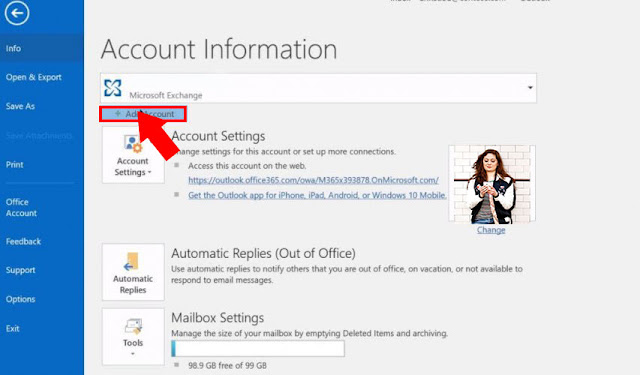This screenshot has height=375, width=640.
Task: Open the Open & Export menu item
Action: coord(33,77)
